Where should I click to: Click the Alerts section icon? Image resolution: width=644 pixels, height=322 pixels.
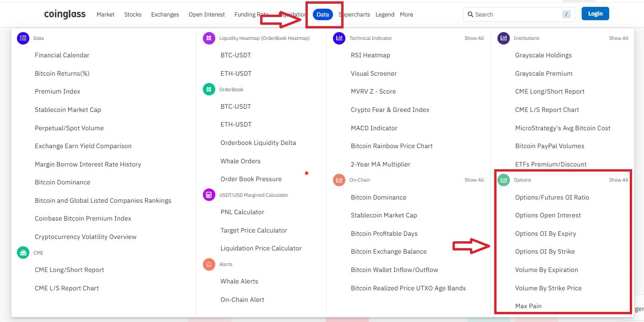click(209, 264)
